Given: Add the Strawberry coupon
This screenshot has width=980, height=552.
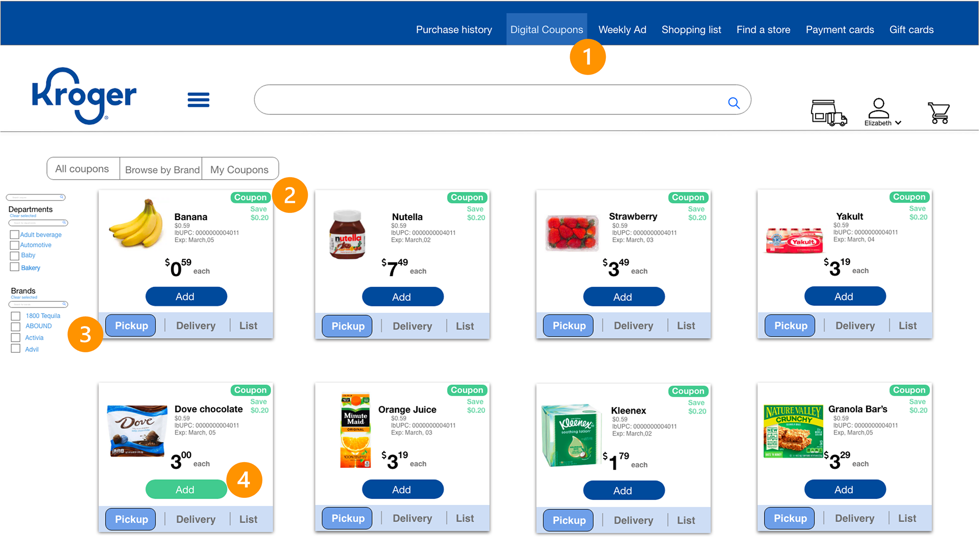Looking at the screenshot, I should (x=623, y=297).
